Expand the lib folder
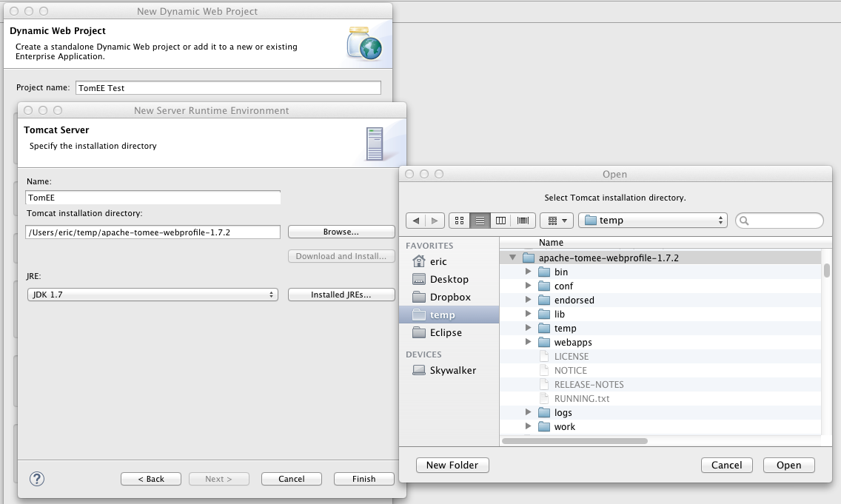Viewport: 841px width, 504px height. [x=529, y=314]
